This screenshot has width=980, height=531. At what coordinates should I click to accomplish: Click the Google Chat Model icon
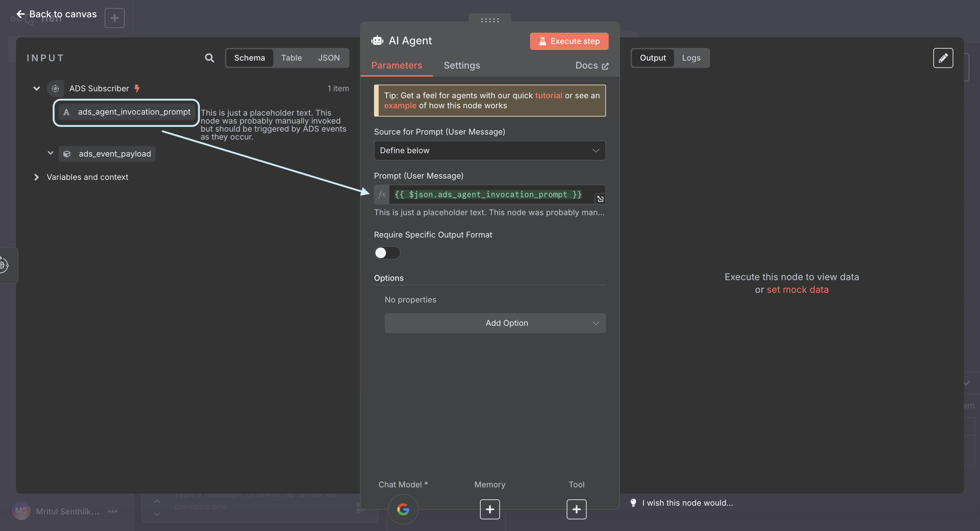(403, 509)
